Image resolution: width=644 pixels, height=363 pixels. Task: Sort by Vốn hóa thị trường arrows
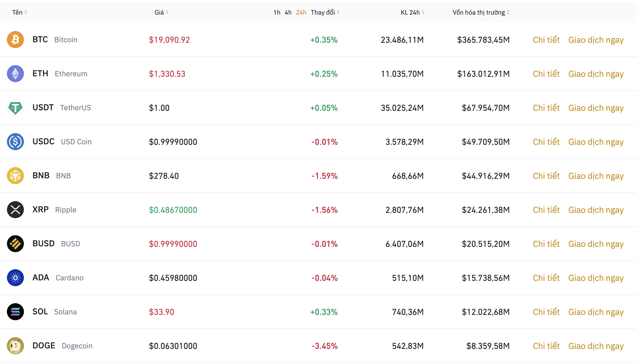[x=508, y=12]
